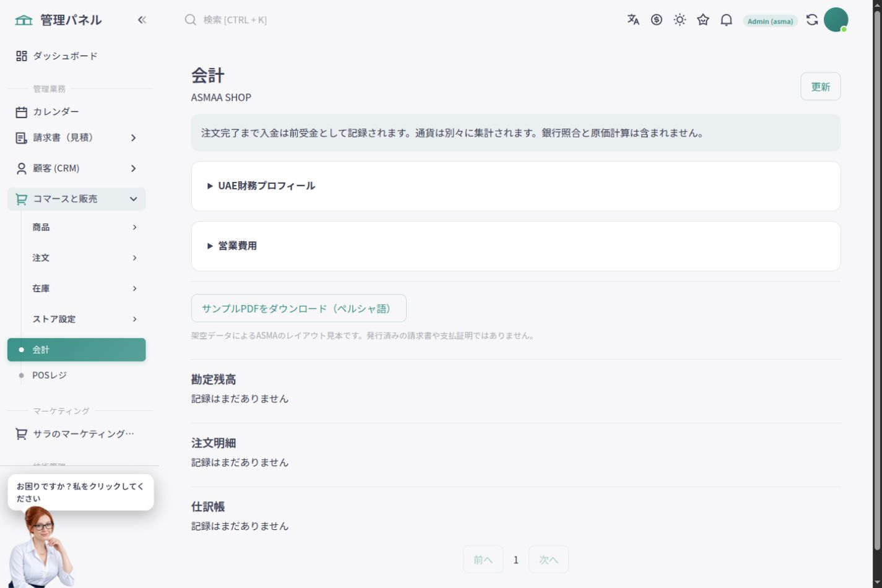This screenshot has height=588, width=882.
Task: Click the refresh sync icon in header
Action: click(x=812, y=20)
